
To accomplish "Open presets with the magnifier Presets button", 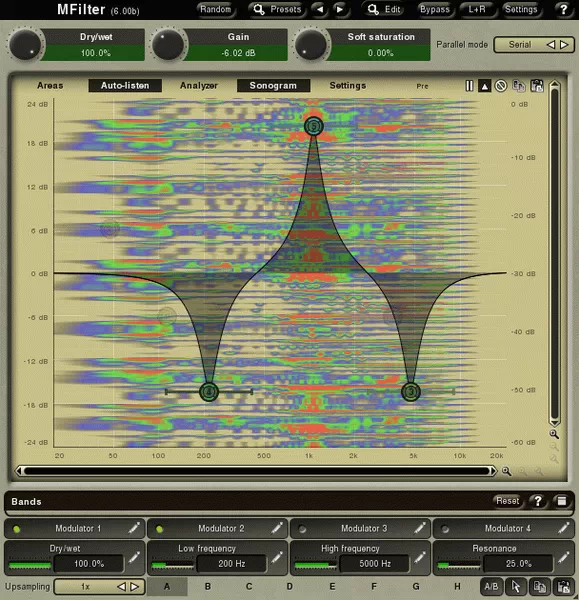I will point(277,9).
